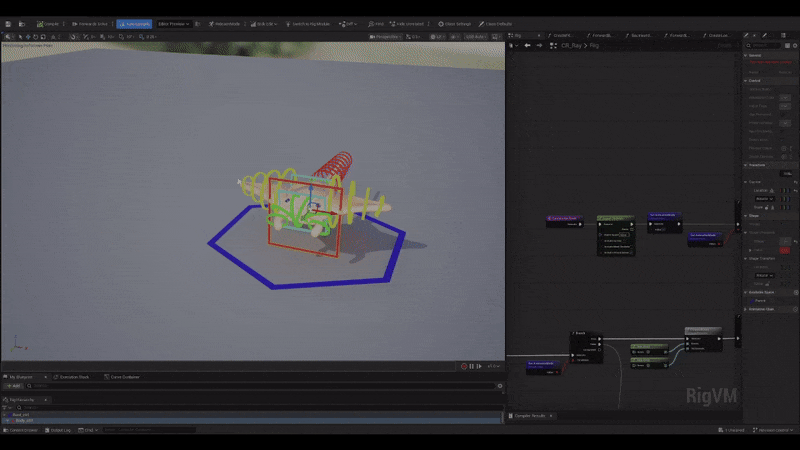The width and height of the screenshot is (800, 450).
Task: Open My Blueprint settings gear
Action: tap(500, 386)
